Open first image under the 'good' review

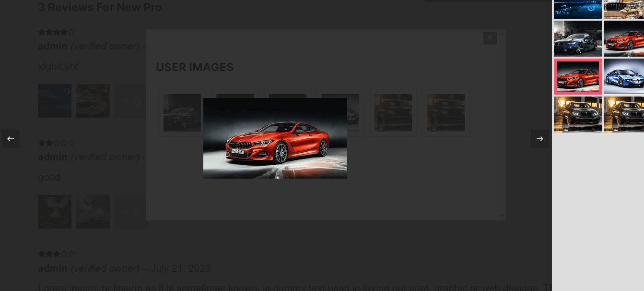pyautogui.click(x=55, y=212)
